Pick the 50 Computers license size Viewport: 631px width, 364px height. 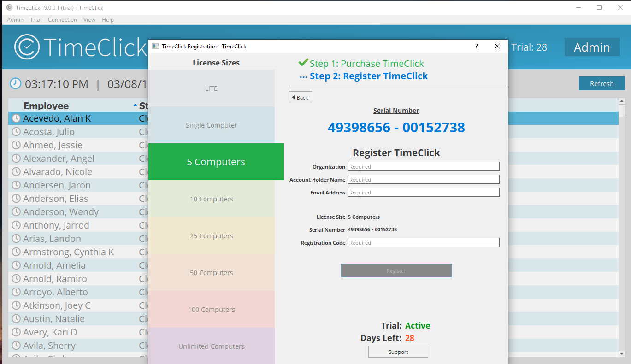click(x=212, y=273)
